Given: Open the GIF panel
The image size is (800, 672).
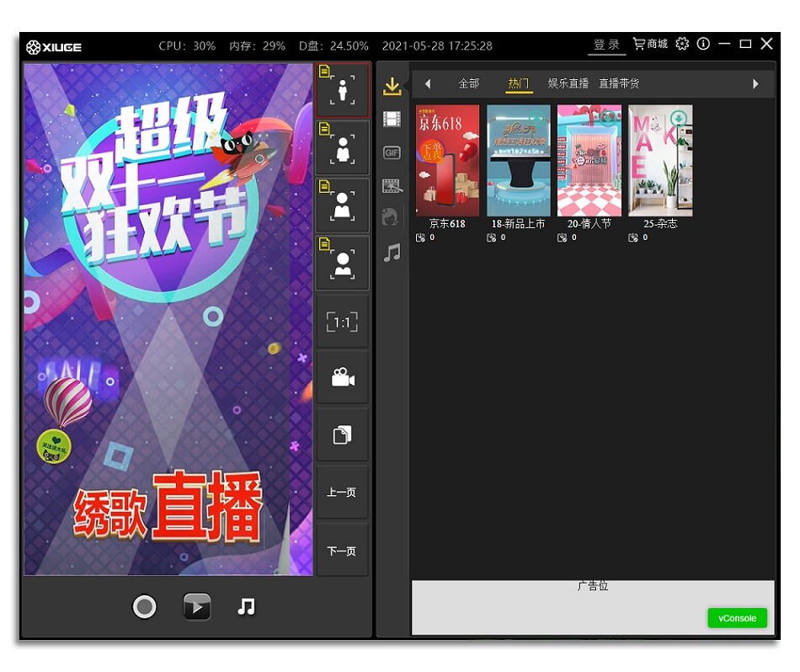Looking at the screenshot, I should coord(391,152).
